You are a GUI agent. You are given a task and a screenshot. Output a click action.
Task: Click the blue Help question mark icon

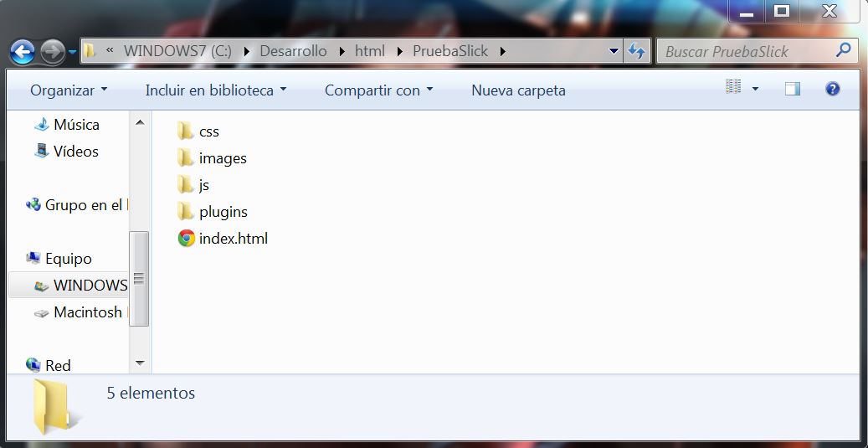832,89
